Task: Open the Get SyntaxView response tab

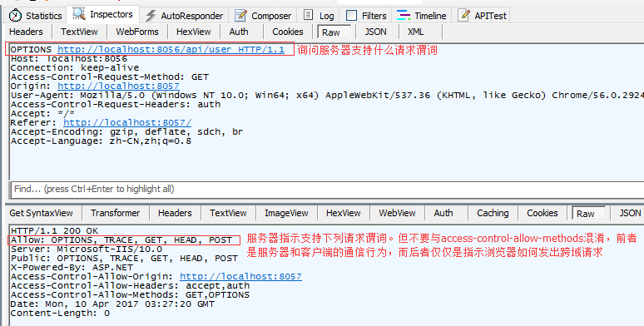Action: click(41, 213)
